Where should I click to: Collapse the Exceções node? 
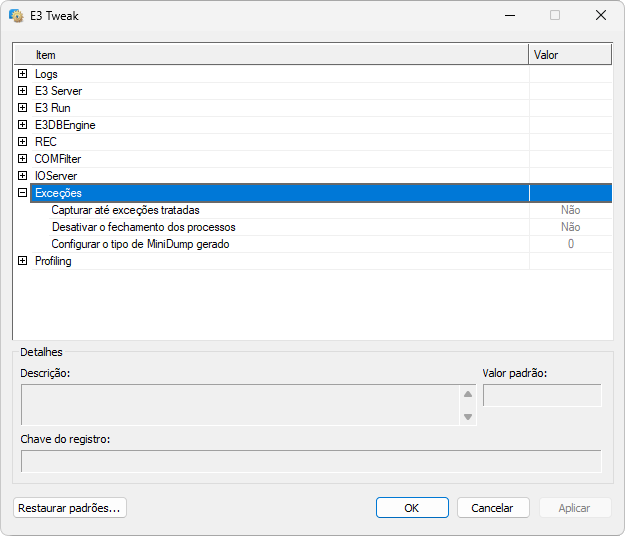(22, 193)
